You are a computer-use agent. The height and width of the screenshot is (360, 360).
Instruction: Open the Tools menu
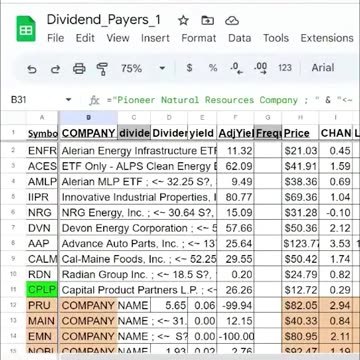(x=276, y=38)
